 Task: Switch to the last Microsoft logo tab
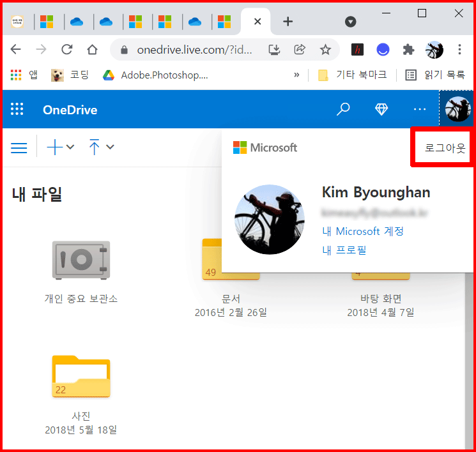(x=224, y=22)
